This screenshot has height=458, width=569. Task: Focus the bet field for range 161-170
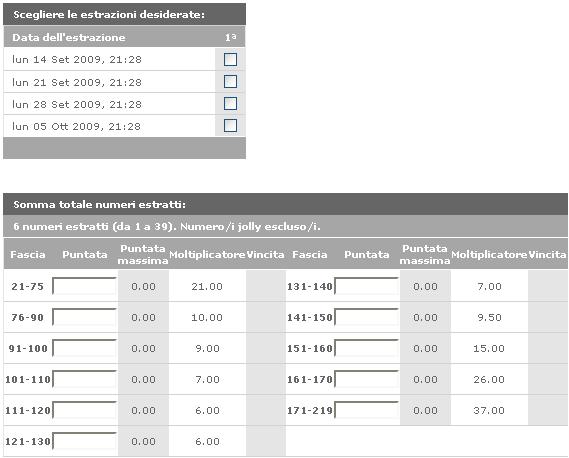point(367,379)
